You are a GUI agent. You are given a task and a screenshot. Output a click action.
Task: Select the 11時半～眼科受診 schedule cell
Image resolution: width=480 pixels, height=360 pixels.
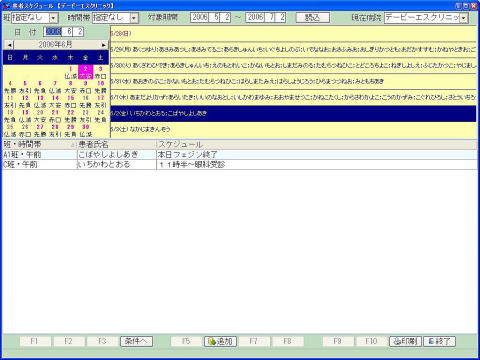click(x=317, y=165)
